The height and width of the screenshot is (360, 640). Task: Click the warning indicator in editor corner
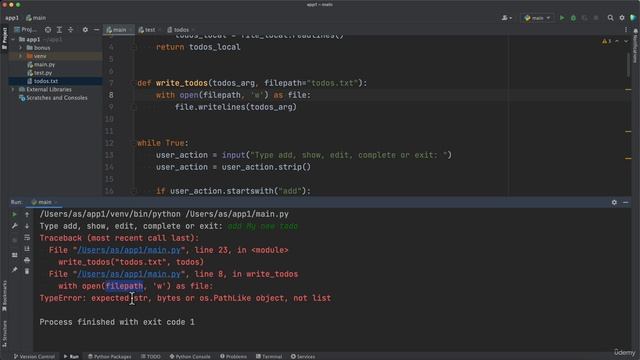607,41
